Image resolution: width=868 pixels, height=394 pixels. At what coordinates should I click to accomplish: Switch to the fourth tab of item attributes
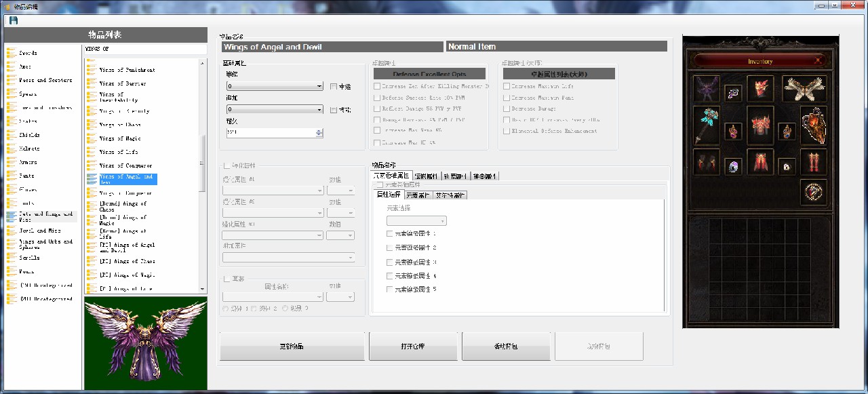coord(485,176)
